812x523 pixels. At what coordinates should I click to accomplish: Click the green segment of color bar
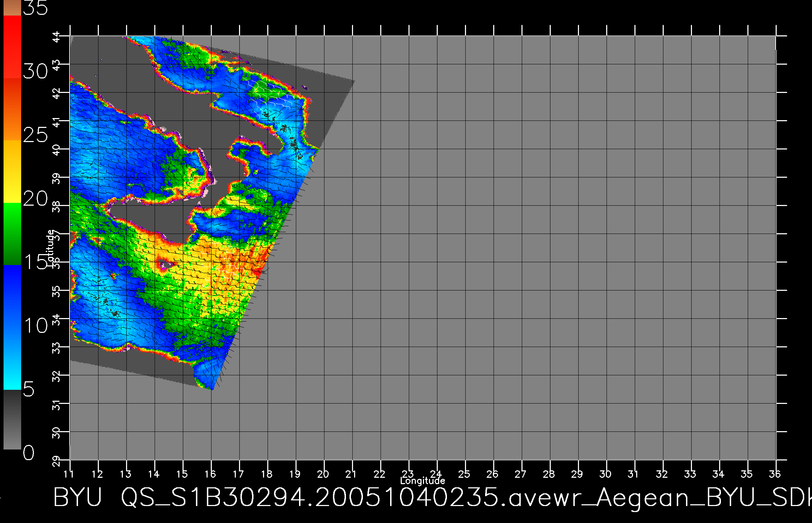[12, 234]
